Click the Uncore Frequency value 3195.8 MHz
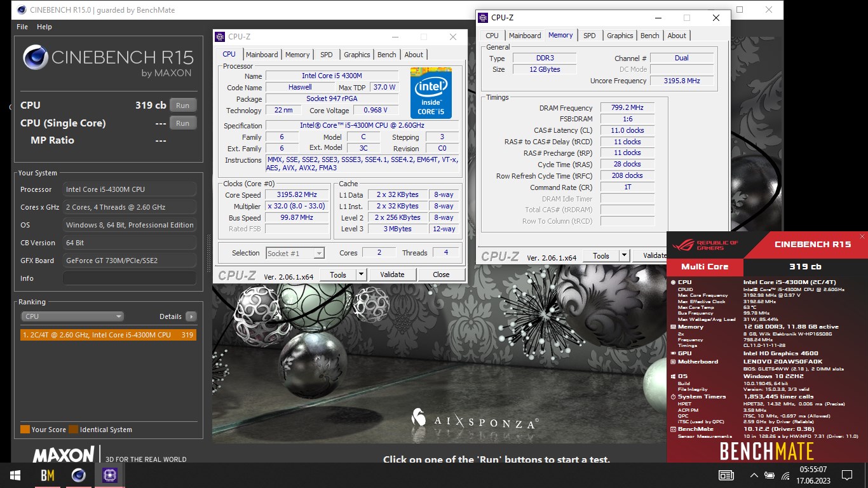The height and width of the screenshot is (488, 868). 682,81
